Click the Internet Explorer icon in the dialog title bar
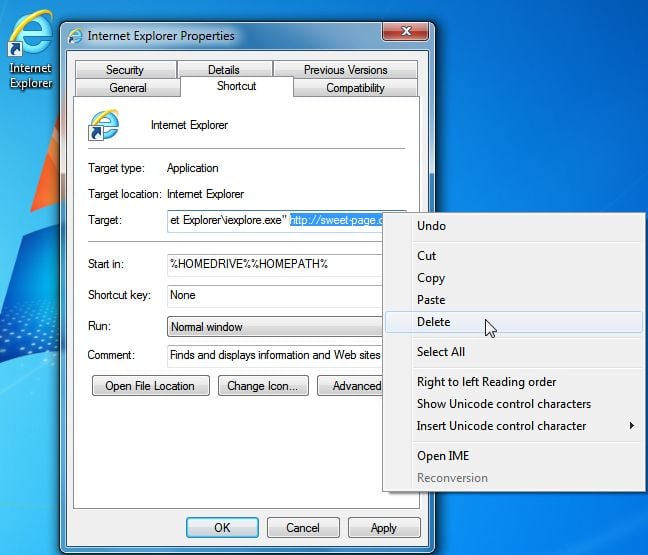 [x=75, y=36]
